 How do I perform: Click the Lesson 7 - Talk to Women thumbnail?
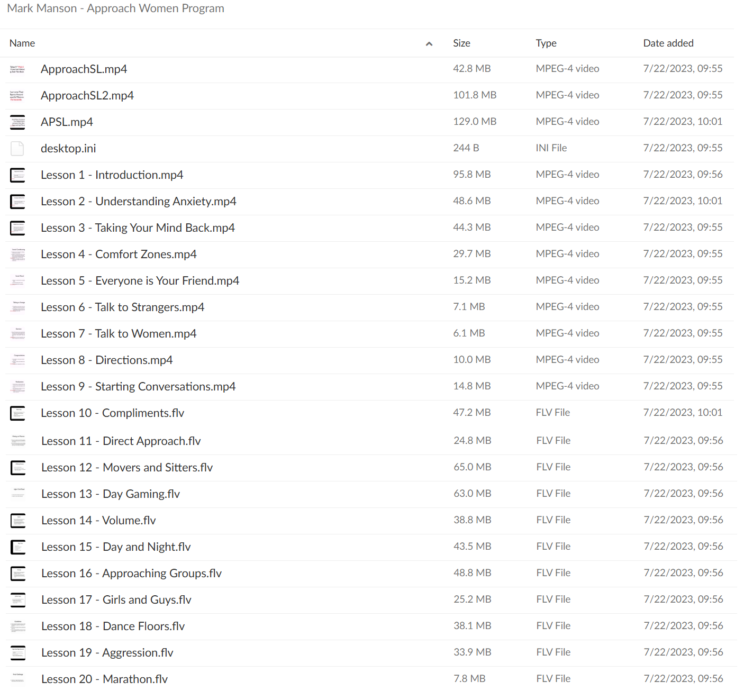pos(17,334)
